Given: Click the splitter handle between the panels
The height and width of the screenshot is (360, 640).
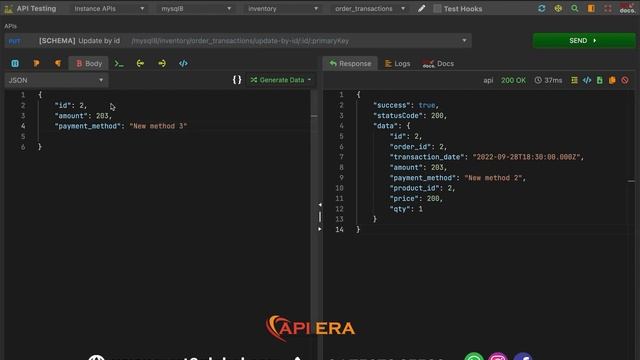Looking at the screenshot, I should click(320, 217).
